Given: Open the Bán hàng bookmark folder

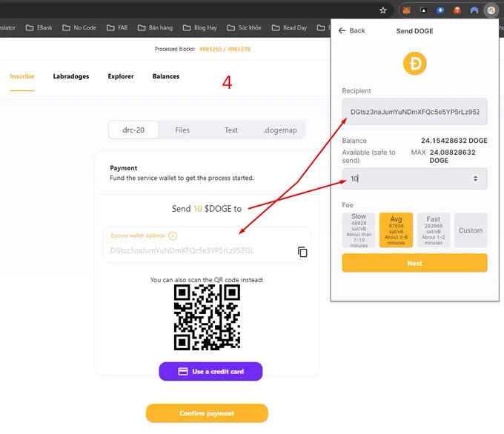Looking at the screenshot, I should [x=155, y=27].
